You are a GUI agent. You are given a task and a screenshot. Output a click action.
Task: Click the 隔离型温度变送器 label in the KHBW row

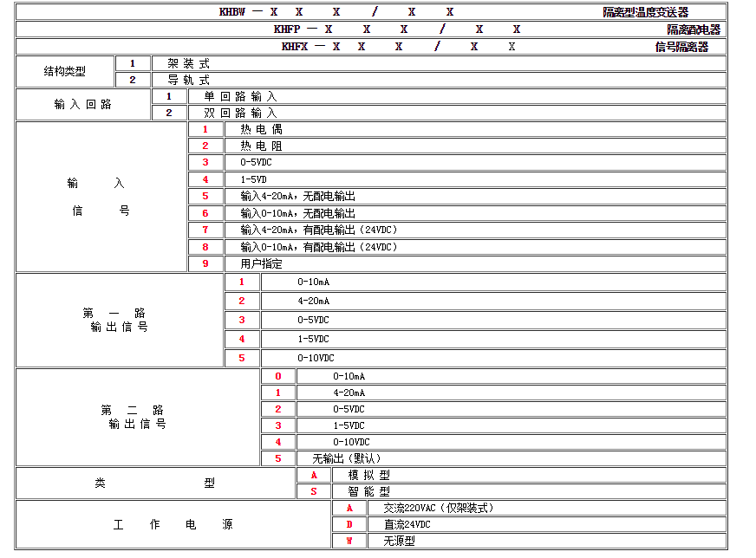tap(645, 12)
